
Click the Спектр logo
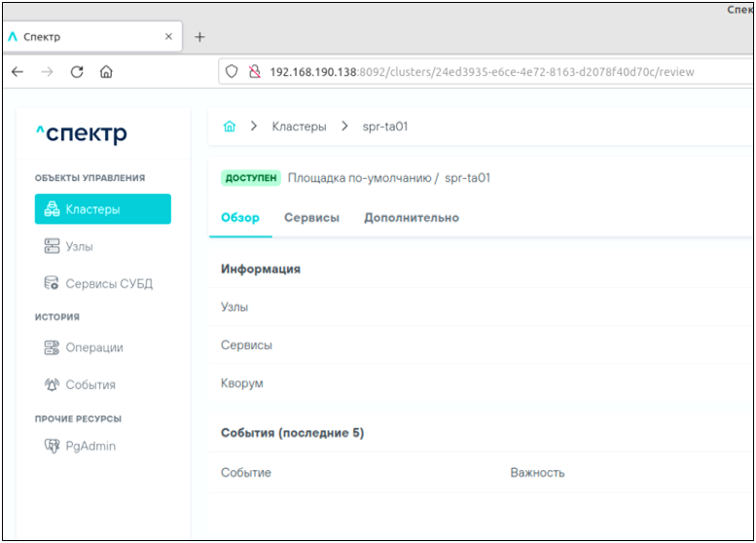[82, 133]
